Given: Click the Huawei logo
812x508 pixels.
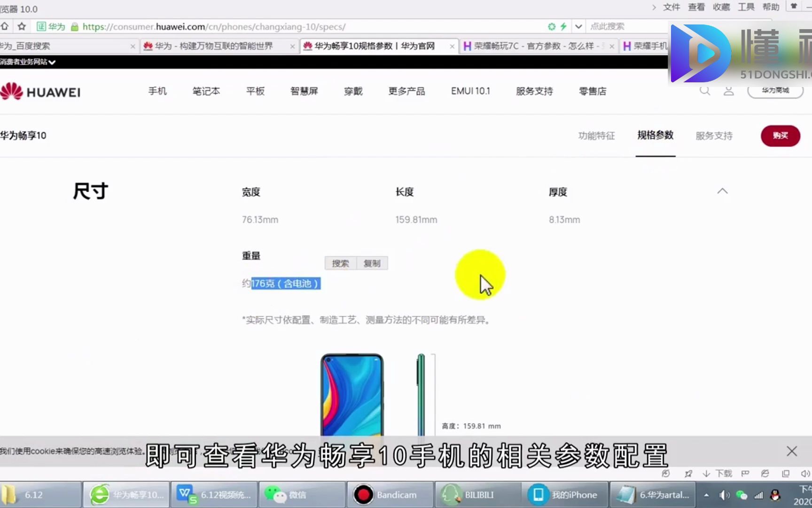Looking at the screenshot, I should (x=40, y=91).
